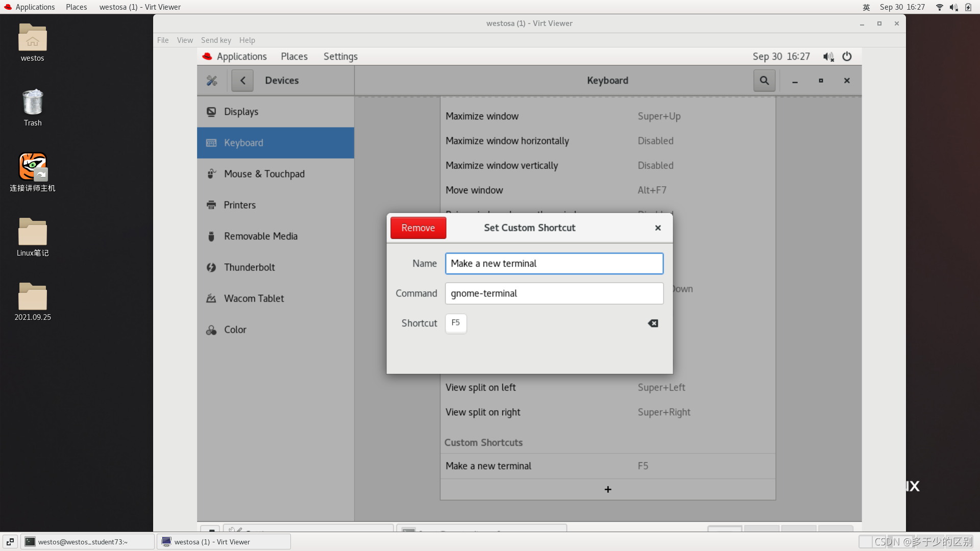
Task: Open the guest Applications menu
Action: [x=241, y=57]
